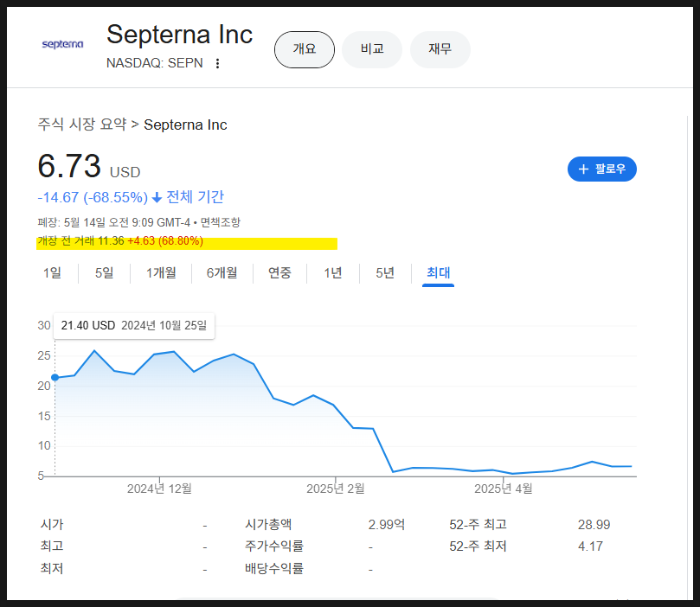Screen dimensions: 700x607
Task: Click the 28.99 52-week high value
Action: (x=594, y=525)
